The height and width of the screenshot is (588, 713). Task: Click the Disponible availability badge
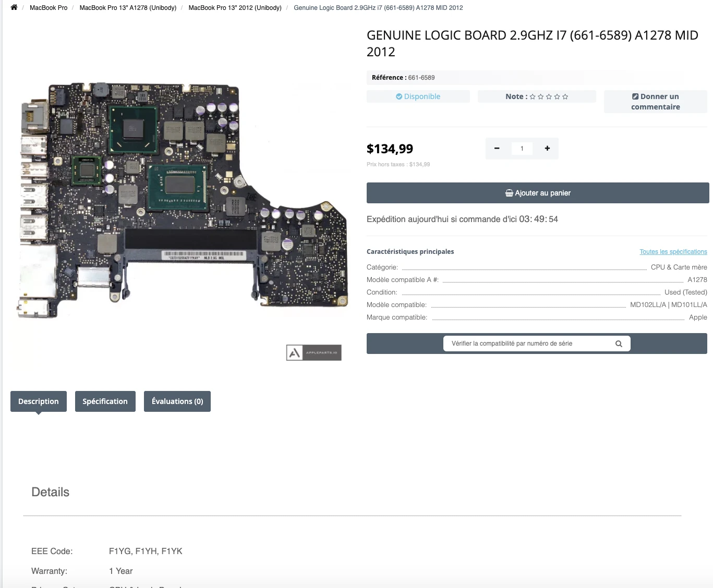point(418,96)
